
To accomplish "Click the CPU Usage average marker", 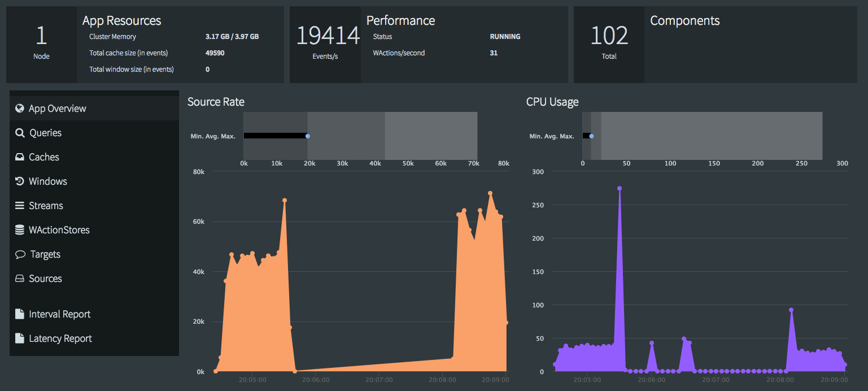I will pos(591,136).
